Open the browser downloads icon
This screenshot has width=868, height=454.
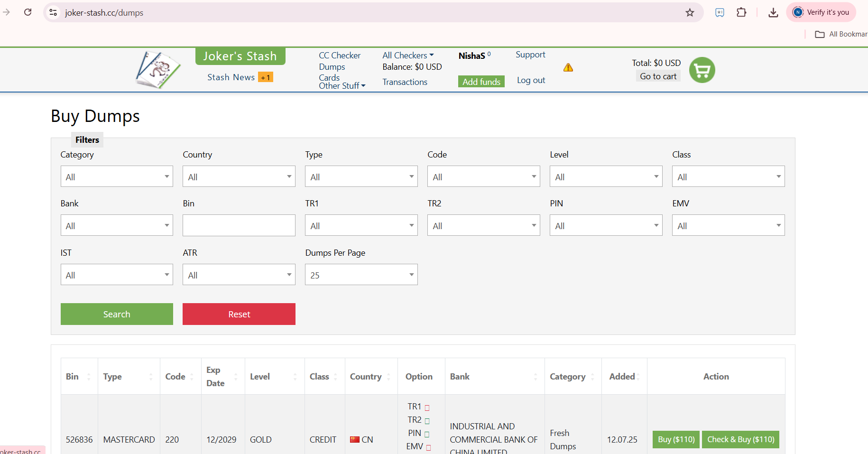pos(773,12)
